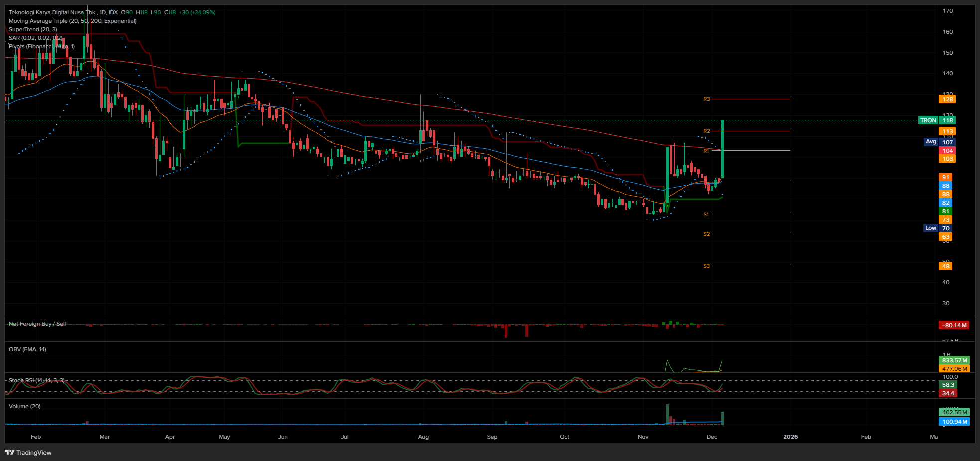Click the TradingView logo icon
Screen dimensions: 980x461
9,452
